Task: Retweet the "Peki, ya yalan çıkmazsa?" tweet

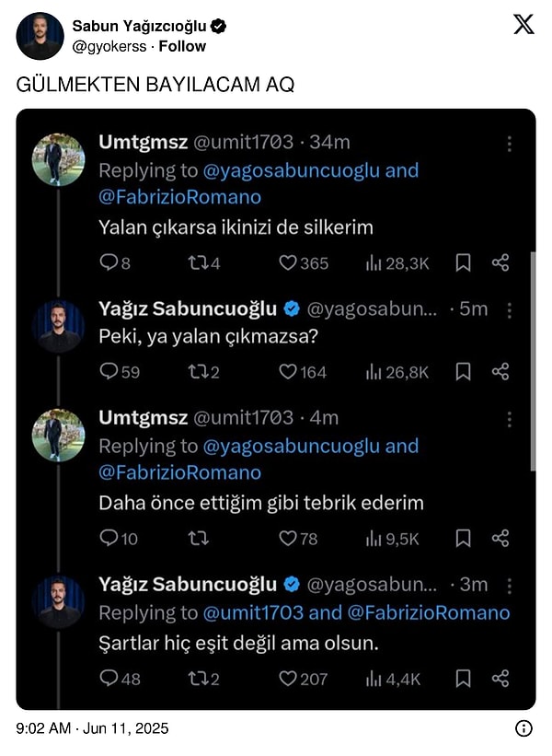Action: [197, 372]
